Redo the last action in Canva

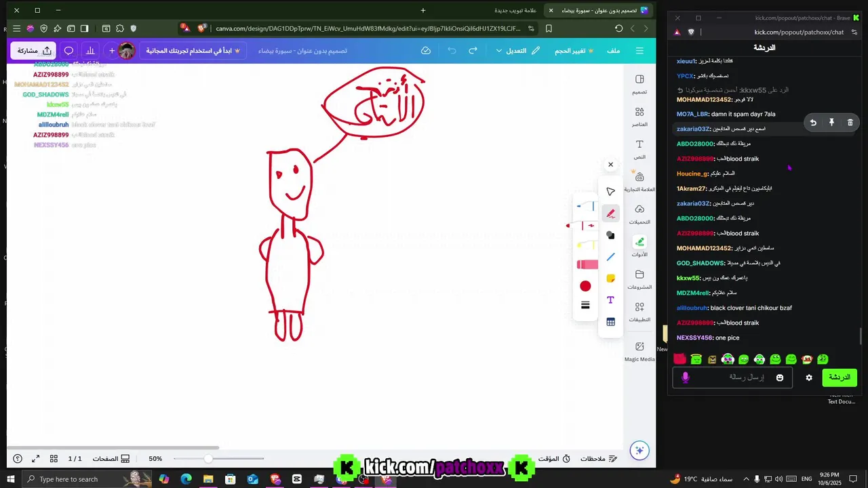(x=473, y=51)
